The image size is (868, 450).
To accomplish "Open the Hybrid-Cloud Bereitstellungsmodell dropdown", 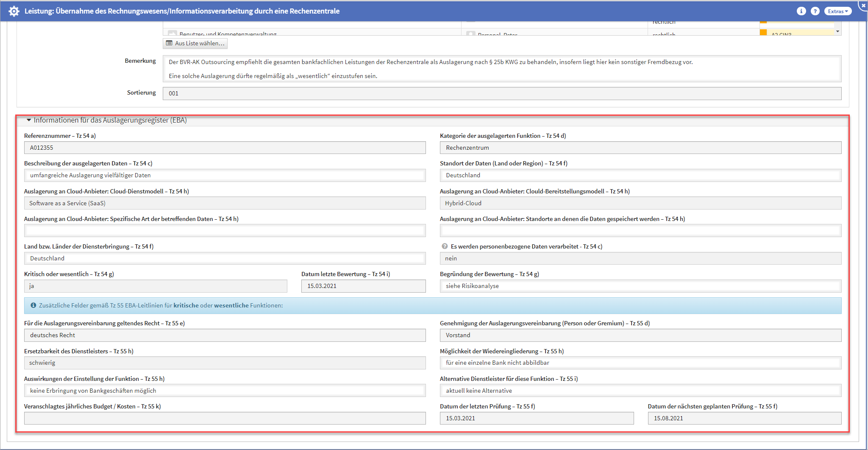I will click(x=640, y=203).
